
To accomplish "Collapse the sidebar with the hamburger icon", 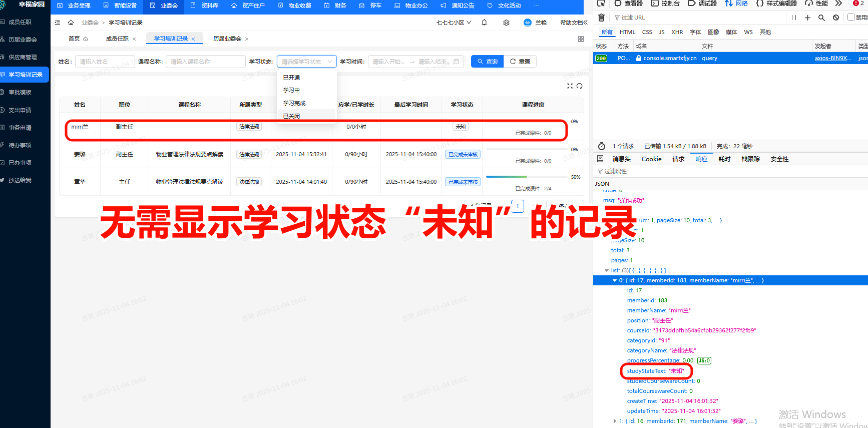I will click(x=58, y=23).
